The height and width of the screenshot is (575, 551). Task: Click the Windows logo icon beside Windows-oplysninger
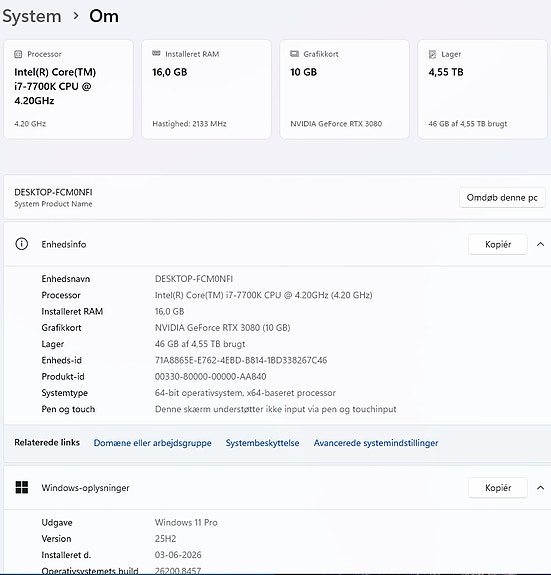click(x=22, y=487)
